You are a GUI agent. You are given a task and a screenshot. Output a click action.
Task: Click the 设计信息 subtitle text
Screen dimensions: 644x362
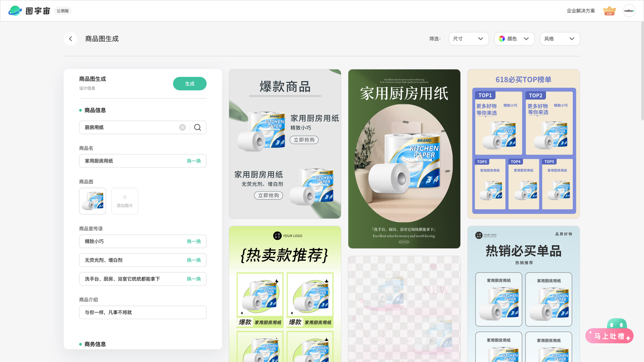87,88
